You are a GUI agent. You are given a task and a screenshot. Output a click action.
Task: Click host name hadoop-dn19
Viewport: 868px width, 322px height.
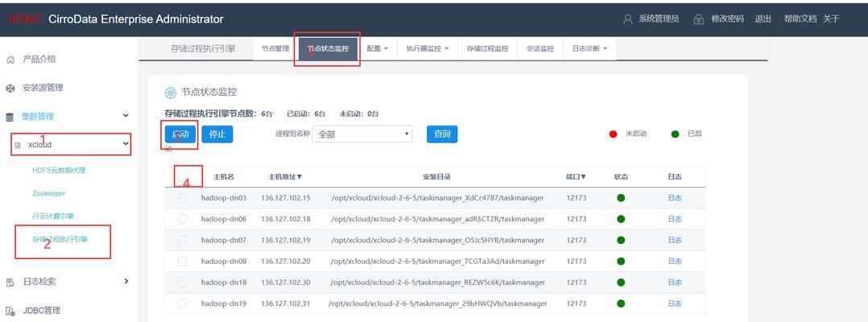point(224,303)
